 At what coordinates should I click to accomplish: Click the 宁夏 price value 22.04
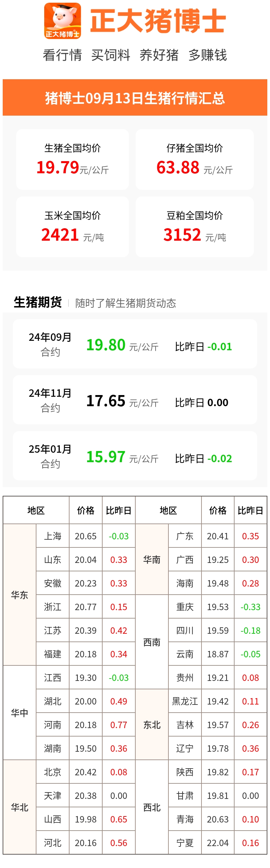[x=218, y=843]
